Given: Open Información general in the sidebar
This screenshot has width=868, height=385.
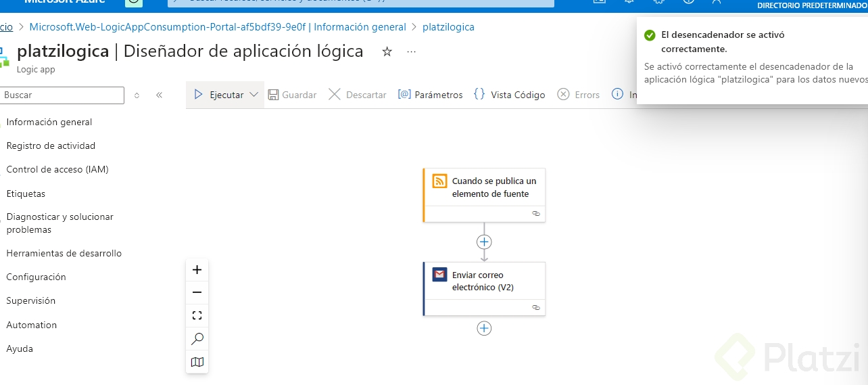Looking at the screenshot, I should click(49, 122).
